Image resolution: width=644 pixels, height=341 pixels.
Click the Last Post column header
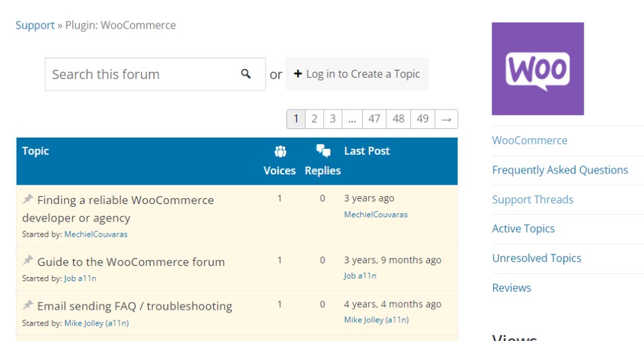pyautogui.click(x=367, y=151)
